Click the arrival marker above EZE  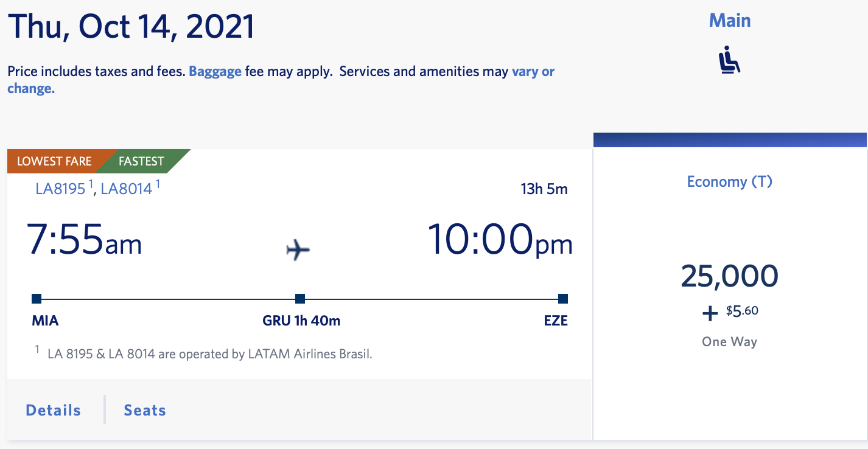[x=562, y=299]
